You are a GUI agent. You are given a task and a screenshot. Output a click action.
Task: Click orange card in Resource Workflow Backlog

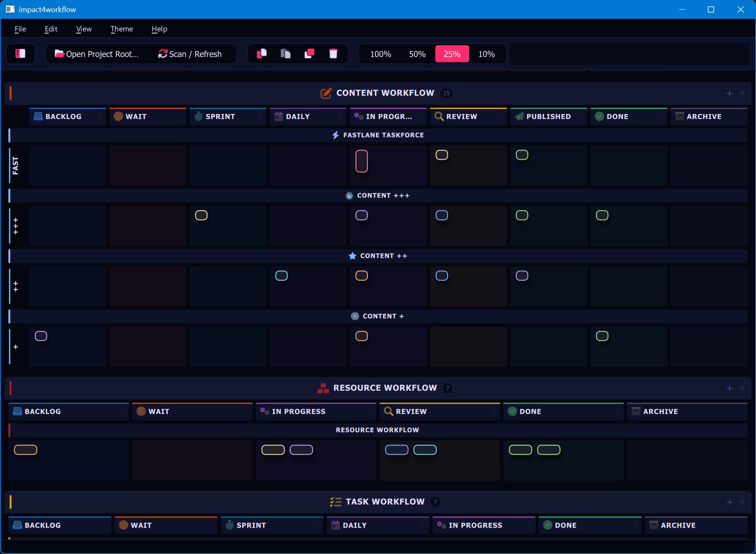(26, 450)
